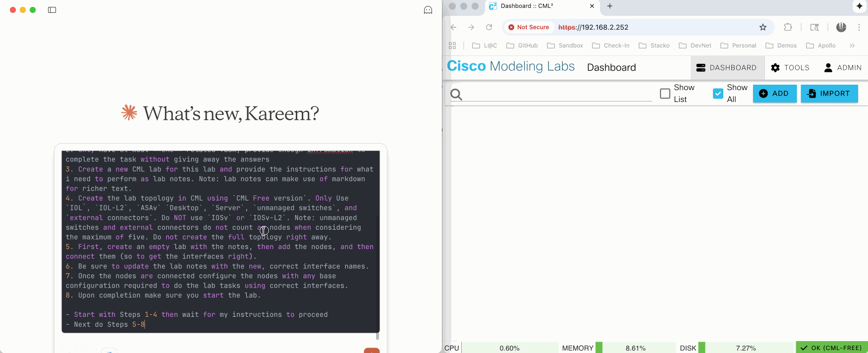Close the Dashboard :: CML² browser tab
Viewport: 868px width, 353px height.
click(592, 6)
